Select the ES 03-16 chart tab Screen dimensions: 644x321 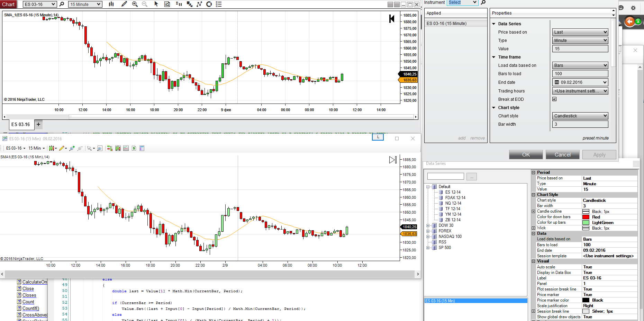click(21, 124)
